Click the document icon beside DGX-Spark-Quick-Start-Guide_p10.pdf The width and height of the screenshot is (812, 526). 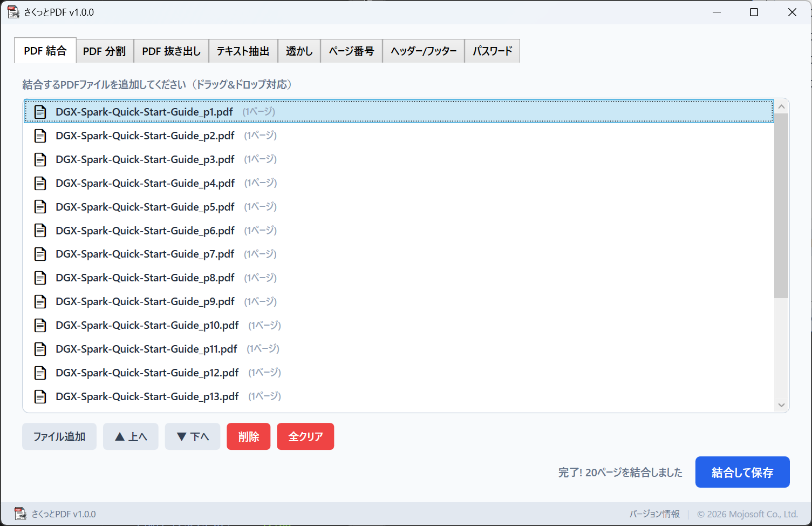point(40,325)
